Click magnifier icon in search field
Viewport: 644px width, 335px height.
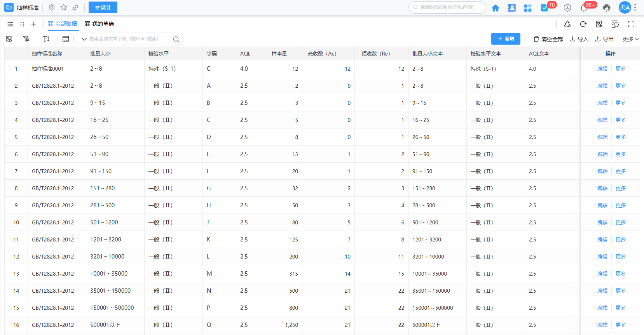click(176, 39)
